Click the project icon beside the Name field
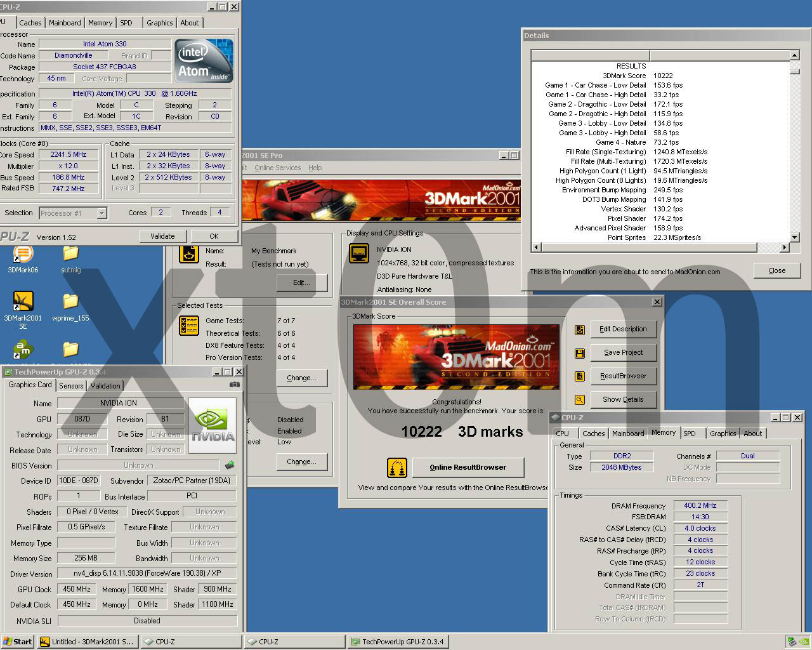This screenshot has width=812, height=650. 189,255
